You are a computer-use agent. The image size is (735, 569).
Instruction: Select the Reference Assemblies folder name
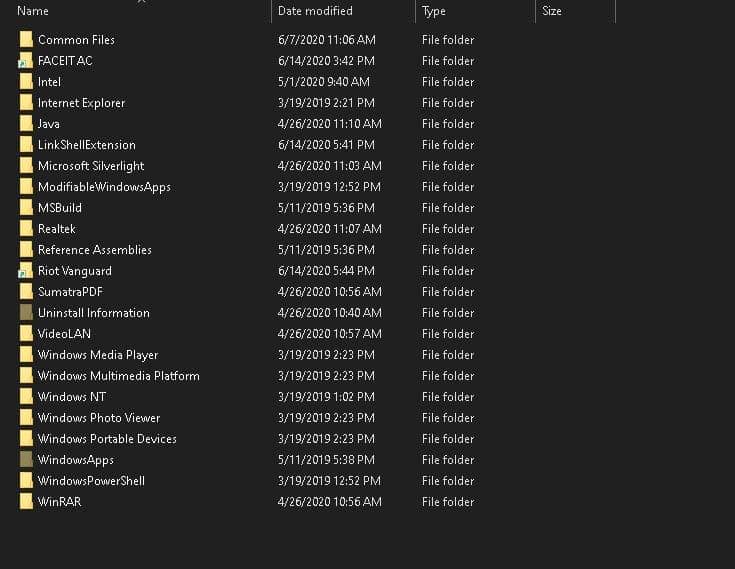(95, 250)
